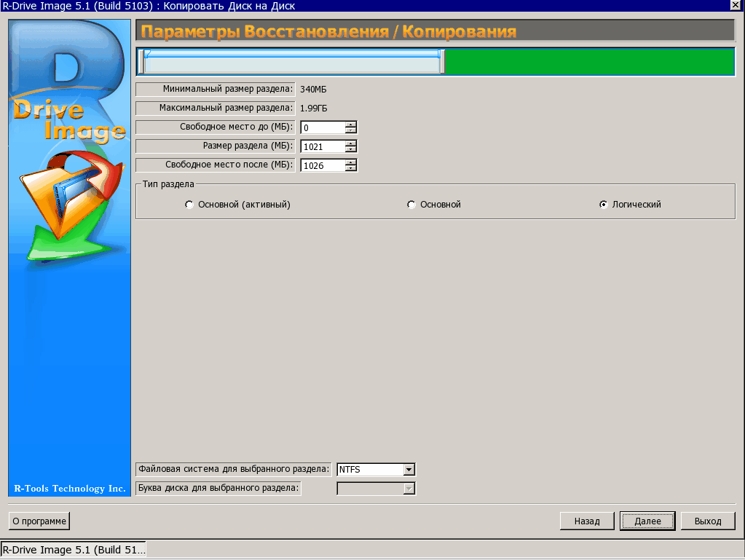Screen dimensions: 745x560
Task: Click the Далее button
Action: [x=647, y=521]
